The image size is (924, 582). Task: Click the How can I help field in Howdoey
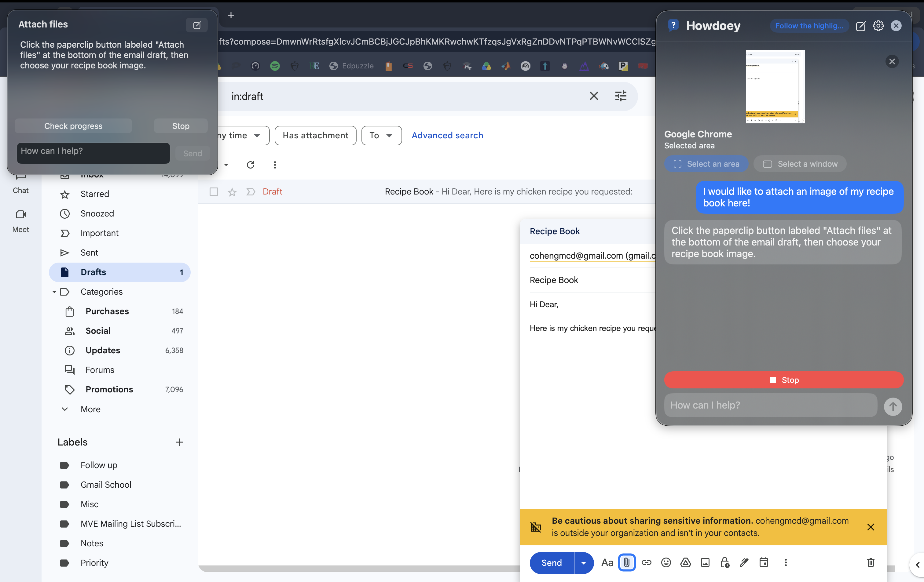pyautogui.click(x=771, y=405)
